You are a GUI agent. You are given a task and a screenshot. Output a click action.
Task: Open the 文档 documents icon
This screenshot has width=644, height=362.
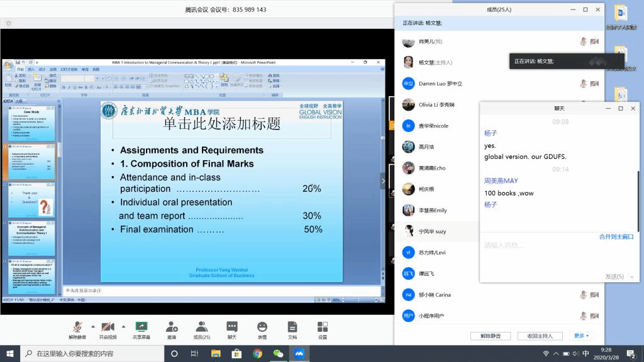[x=292, y=329]
